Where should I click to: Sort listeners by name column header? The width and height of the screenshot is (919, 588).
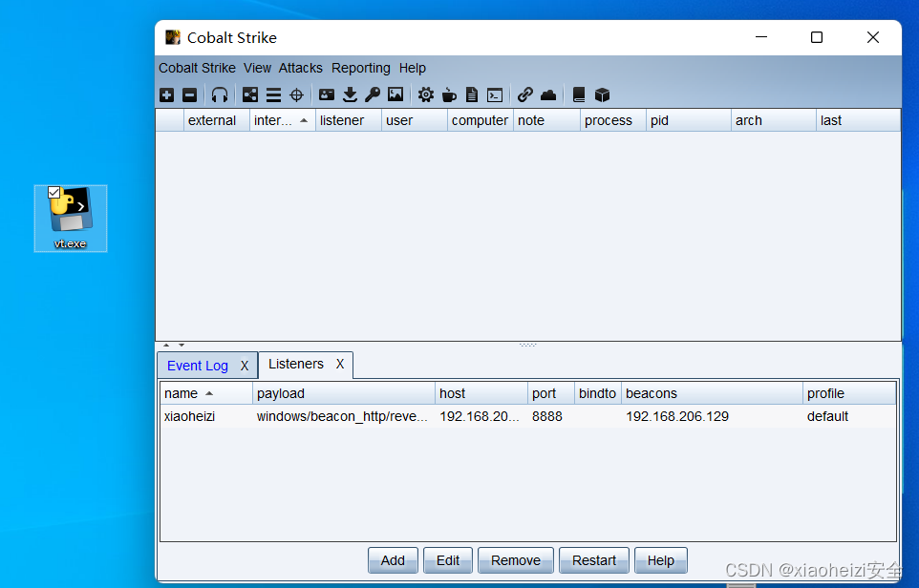(206, 393)
